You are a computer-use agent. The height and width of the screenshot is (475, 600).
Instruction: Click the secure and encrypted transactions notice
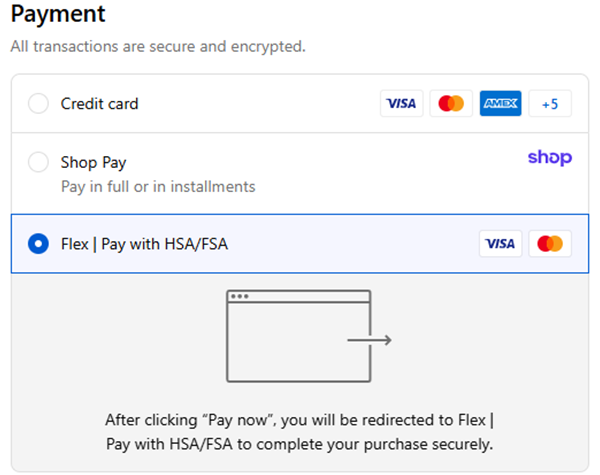tap(158, 47)
